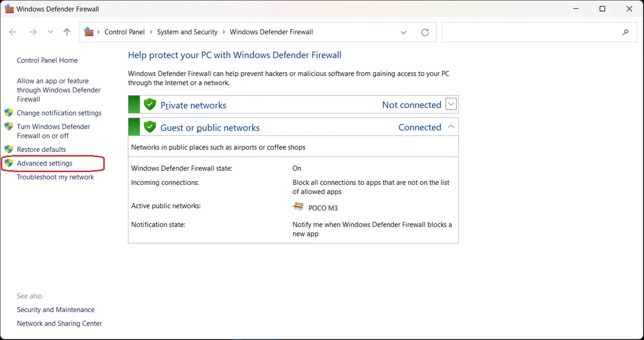Image resolution: width=644 pixels, height=340 pixels.
Task: Navigate to System and Security breadcrumb
Action: (187, 32)
